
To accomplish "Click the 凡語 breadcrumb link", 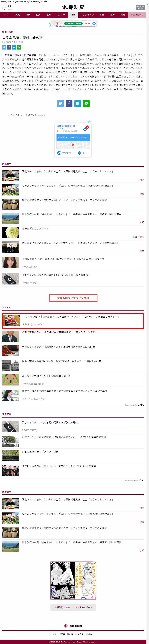I will (x=17, y=115).
